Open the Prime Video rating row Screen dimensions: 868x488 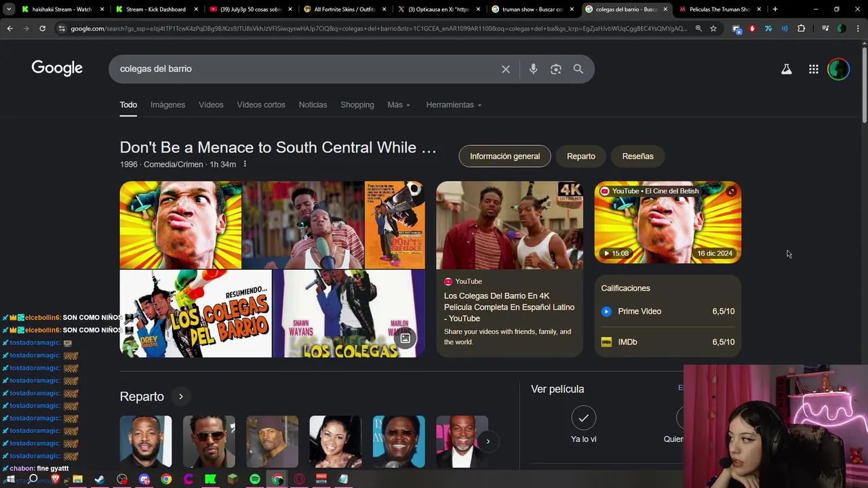[668, 311]
